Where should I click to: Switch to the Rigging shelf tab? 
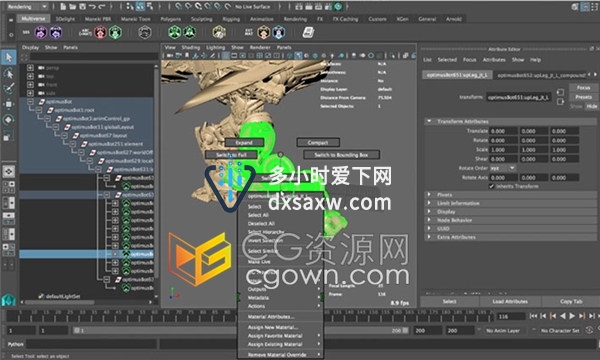[231, 19]
